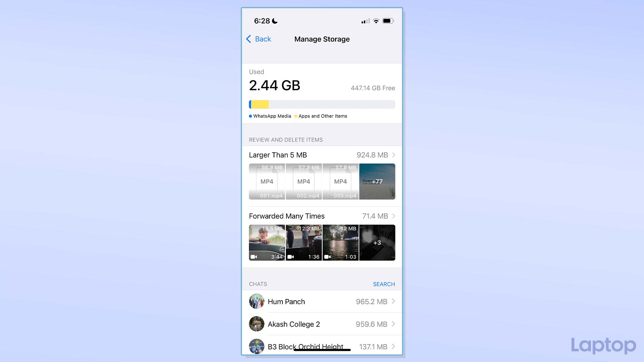Expand the Hum Panch chat storage
This screenshot has width=644, height=362.
tap(322, 301)
